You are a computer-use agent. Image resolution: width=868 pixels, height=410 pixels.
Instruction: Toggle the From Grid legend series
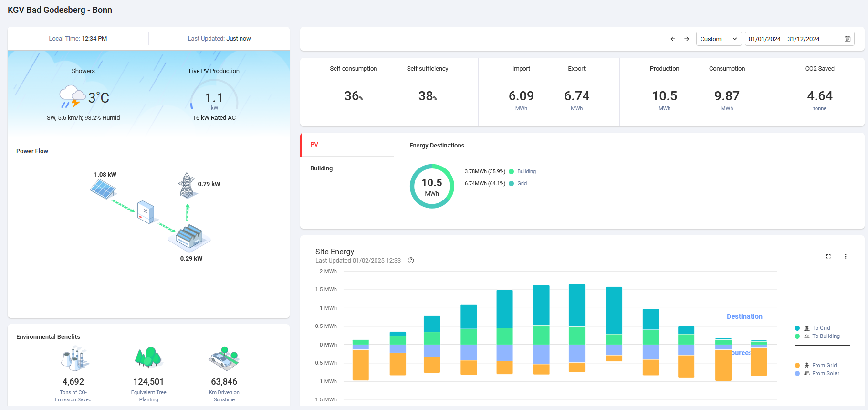coord(816,365)
